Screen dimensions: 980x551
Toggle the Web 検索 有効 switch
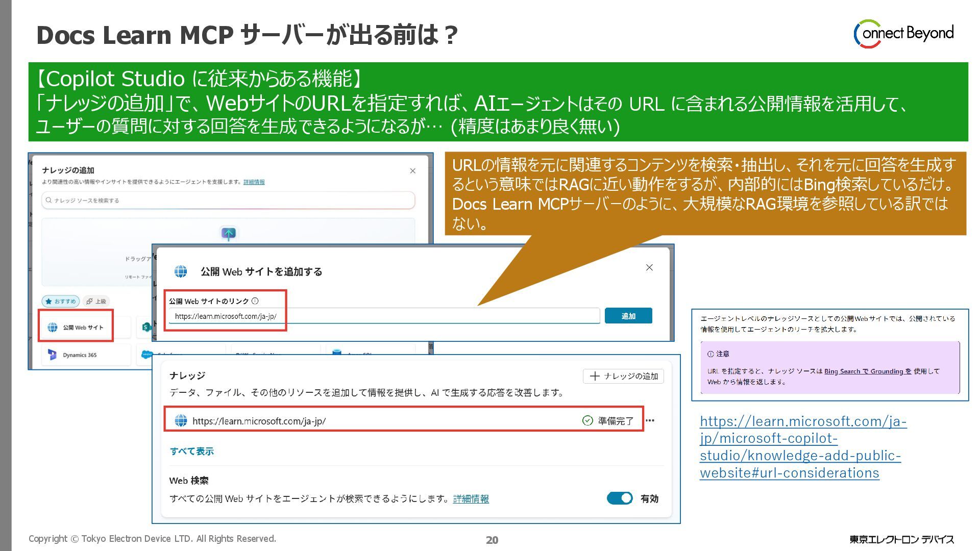coord(620,498)
